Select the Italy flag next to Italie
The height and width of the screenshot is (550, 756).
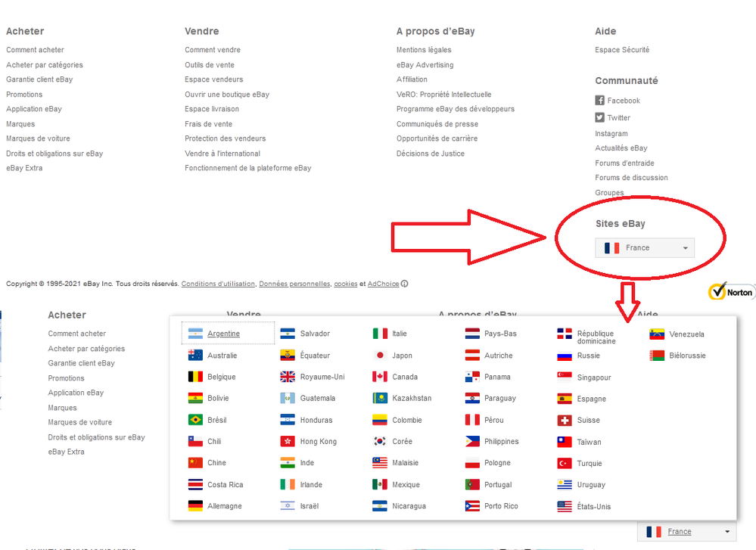pyautogui.click(x=380, y=334)
